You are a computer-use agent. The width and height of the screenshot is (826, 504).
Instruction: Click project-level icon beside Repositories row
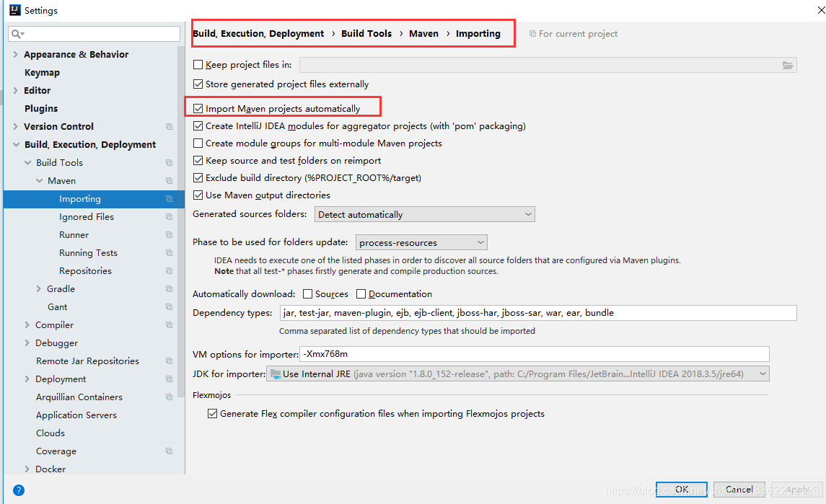169,270
